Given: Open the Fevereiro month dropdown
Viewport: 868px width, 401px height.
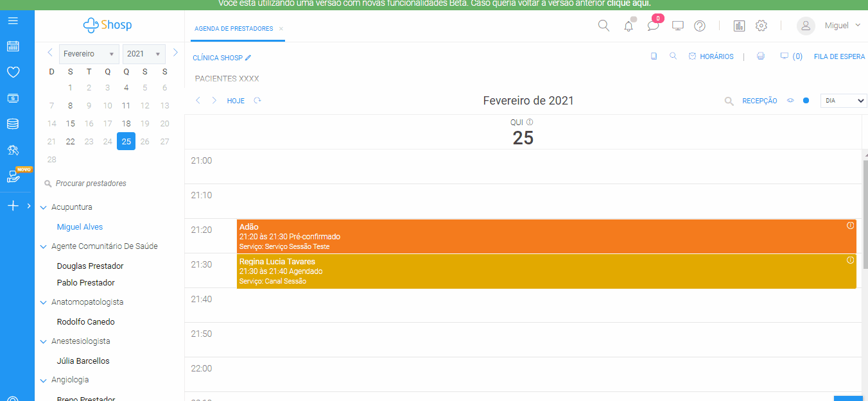Looking at the screenshot, I should 89,54.
